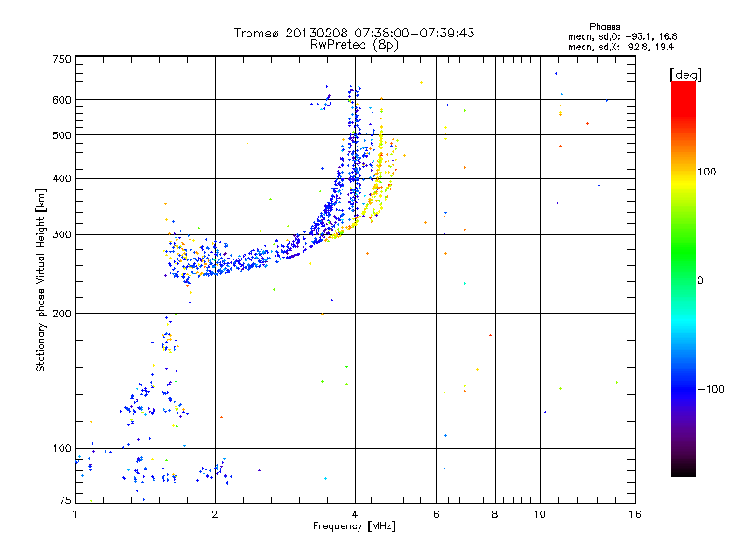Click the 2 MHz frequency tick label

215,514
